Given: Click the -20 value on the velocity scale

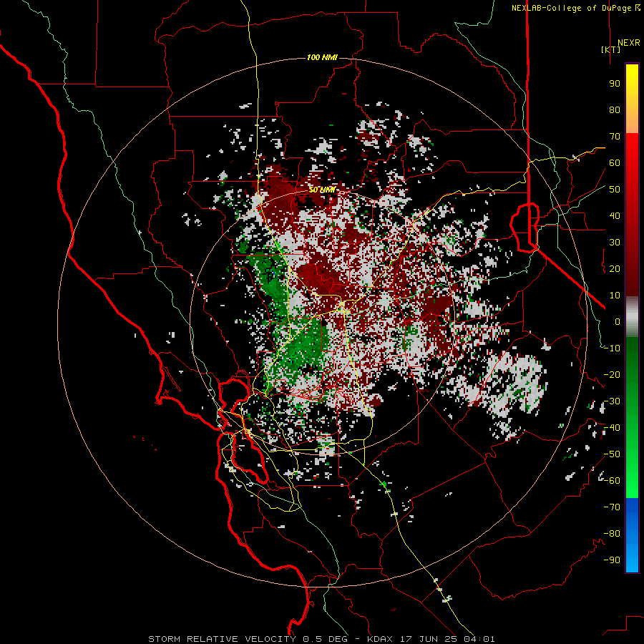Looking at the screenshot, I should pos(612,375).
